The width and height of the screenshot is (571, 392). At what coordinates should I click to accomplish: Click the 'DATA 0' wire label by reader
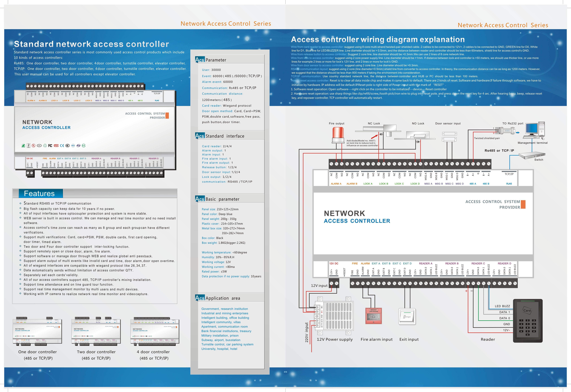point(505,318)
